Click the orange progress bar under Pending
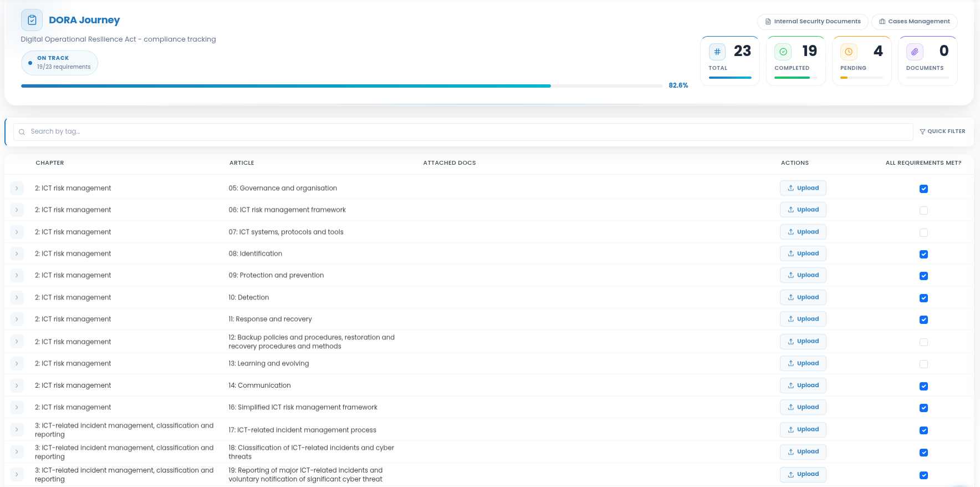Image resolution: width=980 pixels, height=487 pixels. click(861, 78)
